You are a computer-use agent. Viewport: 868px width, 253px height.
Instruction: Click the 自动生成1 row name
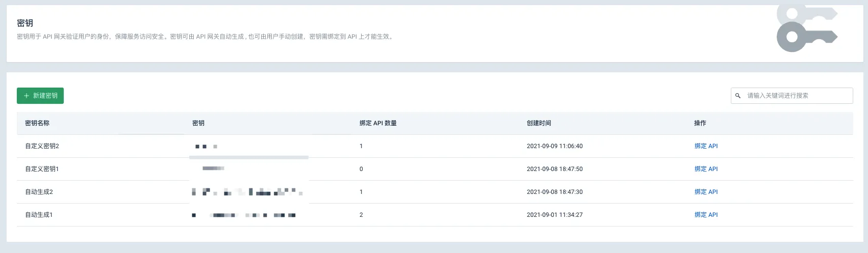pyautogui.click(x=39, y=215)
